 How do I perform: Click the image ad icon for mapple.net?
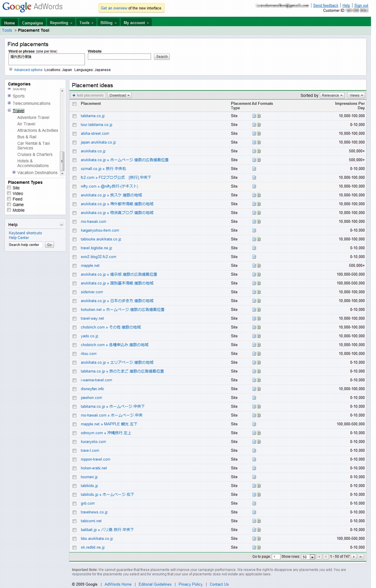pyautogui.click(x=259, y=265)
